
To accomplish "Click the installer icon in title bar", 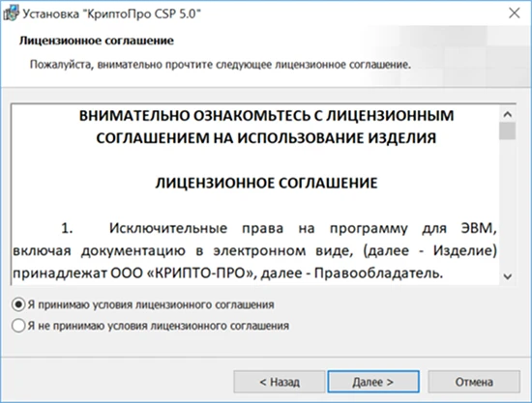I will pos(11,14).
